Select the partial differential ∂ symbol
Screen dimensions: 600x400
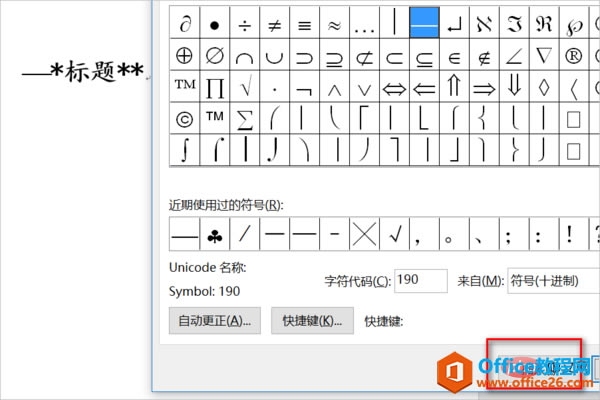point(184,22)
